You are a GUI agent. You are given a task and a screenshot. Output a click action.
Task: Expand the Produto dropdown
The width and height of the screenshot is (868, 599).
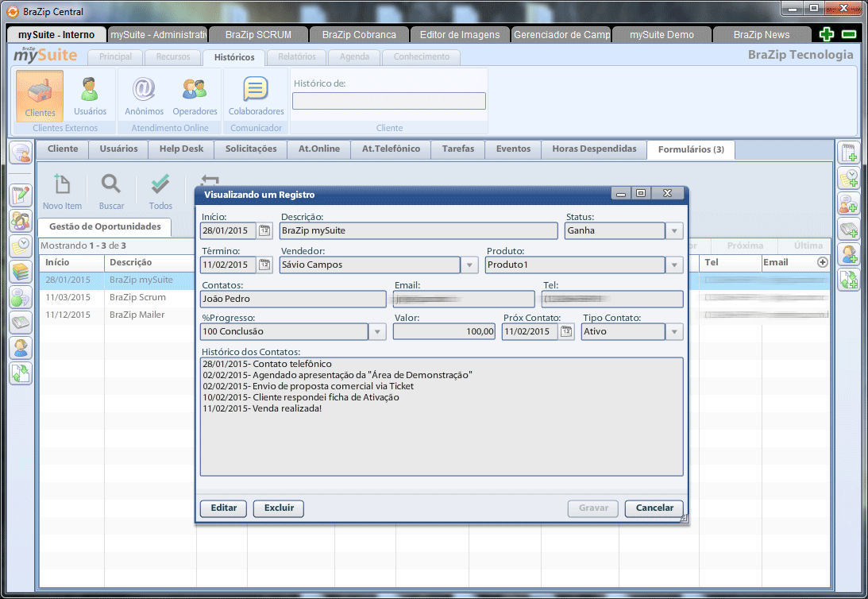(x=674, y=265)
